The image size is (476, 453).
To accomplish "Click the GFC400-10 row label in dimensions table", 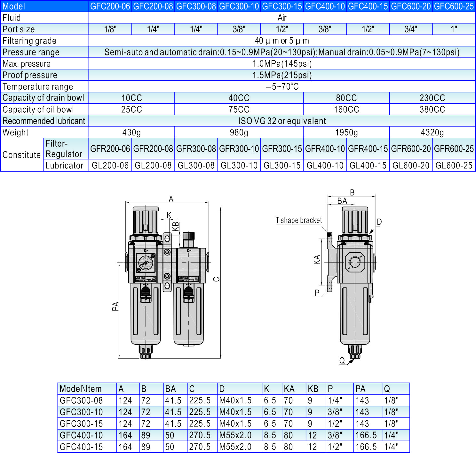I will [x=81, y=435].
